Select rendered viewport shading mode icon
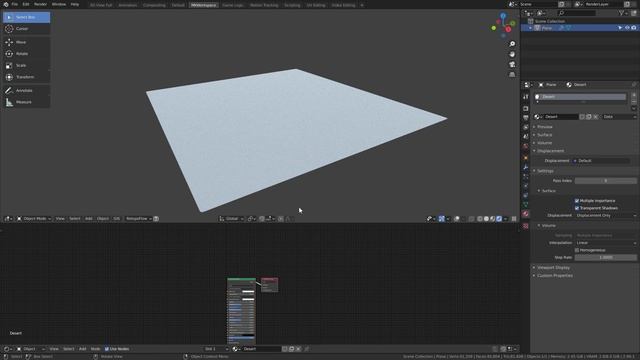 [499, 219]
